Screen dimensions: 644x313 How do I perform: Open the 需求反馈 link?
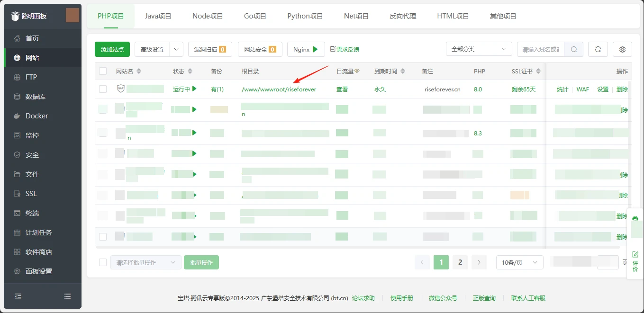click(x=345, y=49)
